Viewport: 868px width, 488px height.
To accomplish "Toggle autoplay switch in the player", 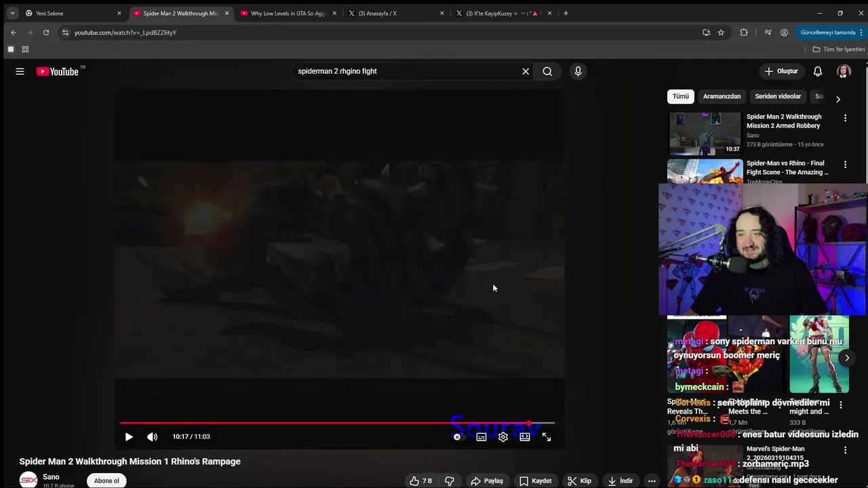I will pyautogui.click(x=457, y=437).
